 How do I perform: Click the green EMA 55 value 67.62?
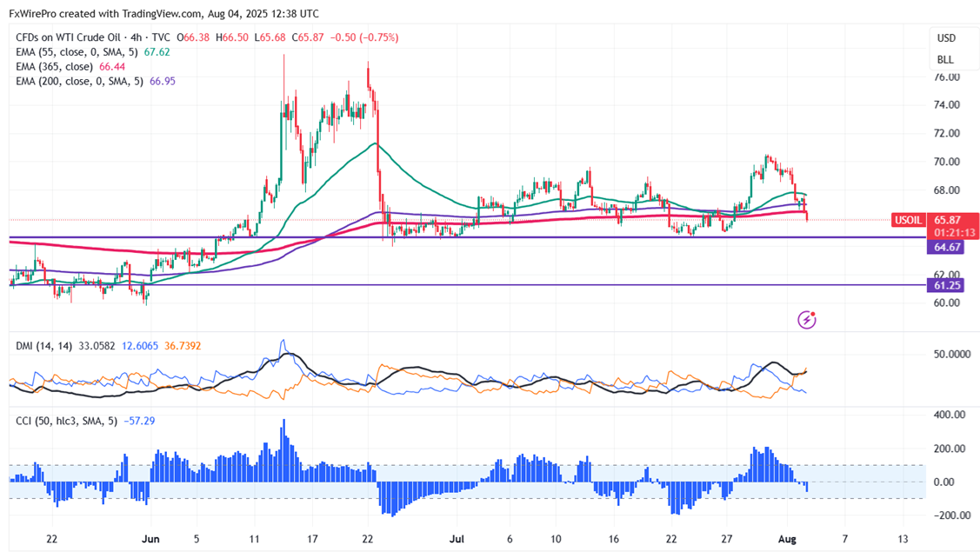[157, 52]
